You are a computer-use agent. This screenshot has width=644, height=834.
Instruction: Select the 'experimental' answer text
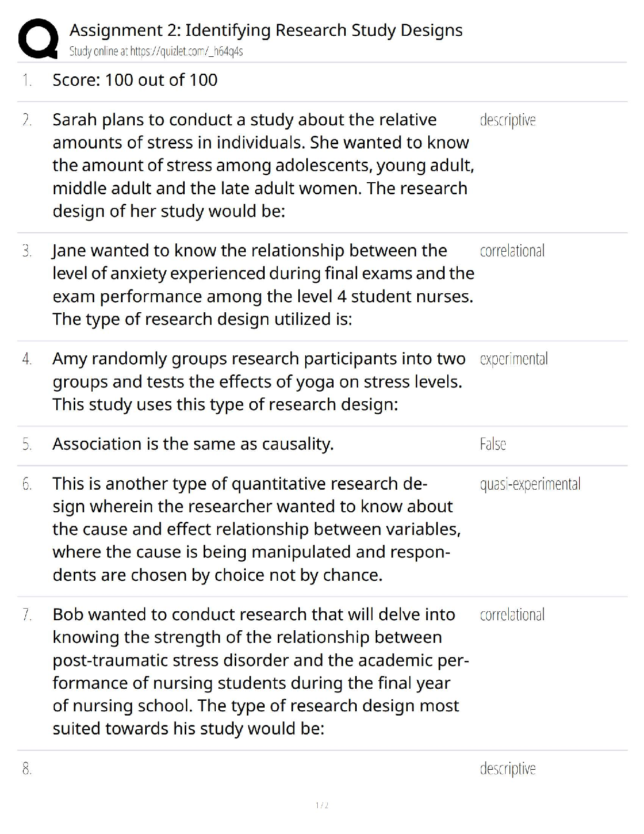(514, 360)
